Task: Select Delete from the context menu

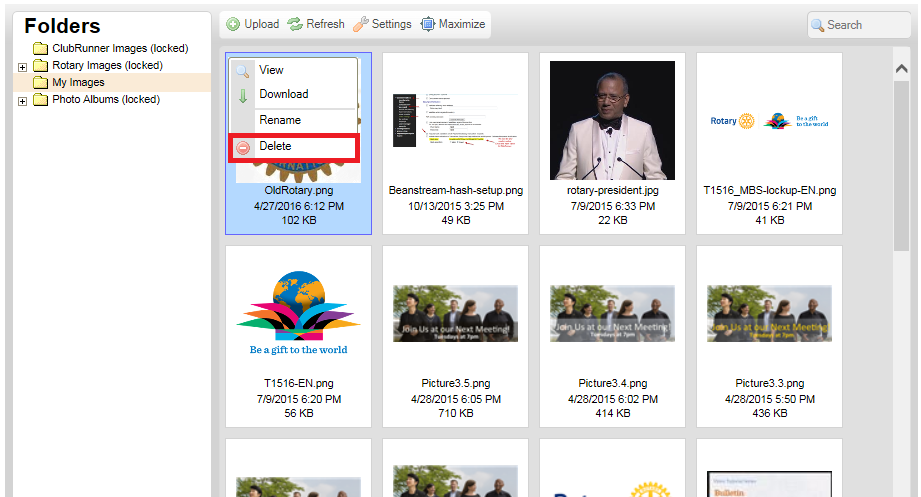Action: 276,146
